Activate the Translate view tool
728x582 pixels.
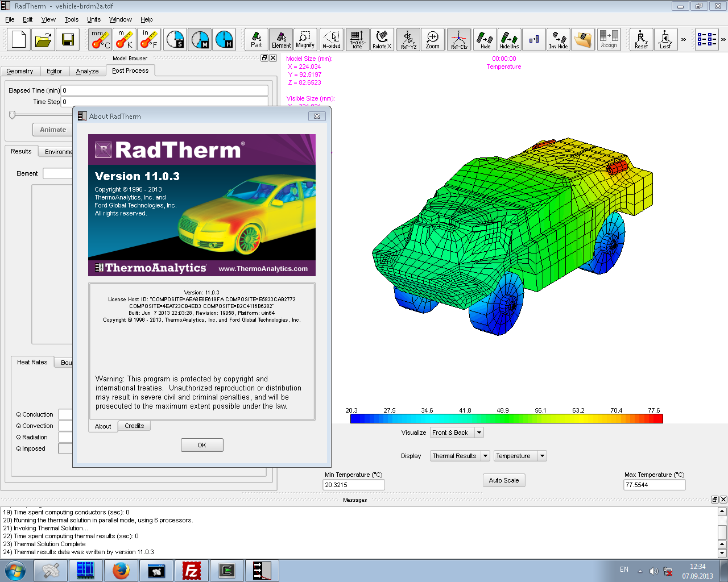(358, 40)
